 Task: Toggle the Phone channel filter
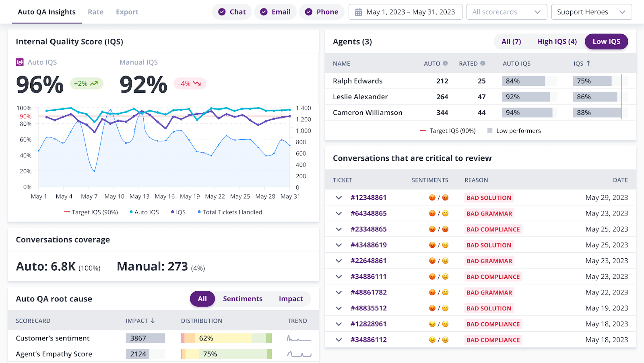tap(322, 12)
